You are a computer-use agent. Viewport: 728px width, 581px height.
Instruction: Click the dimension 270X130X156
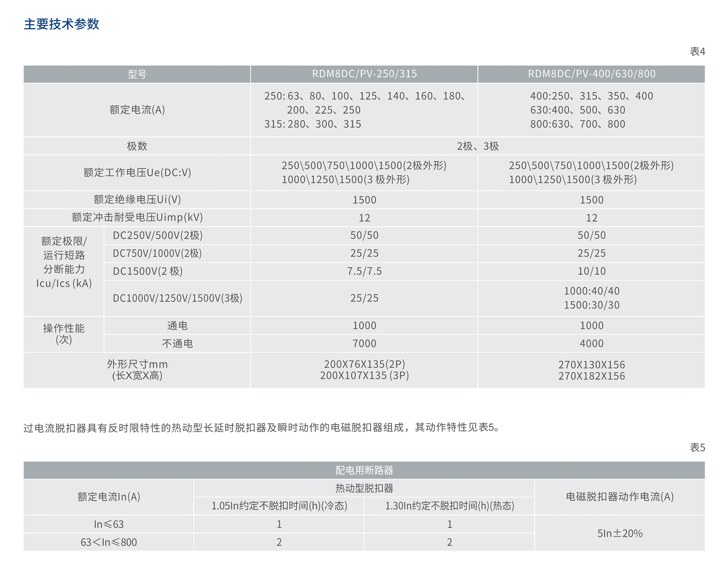pos(591,365)
